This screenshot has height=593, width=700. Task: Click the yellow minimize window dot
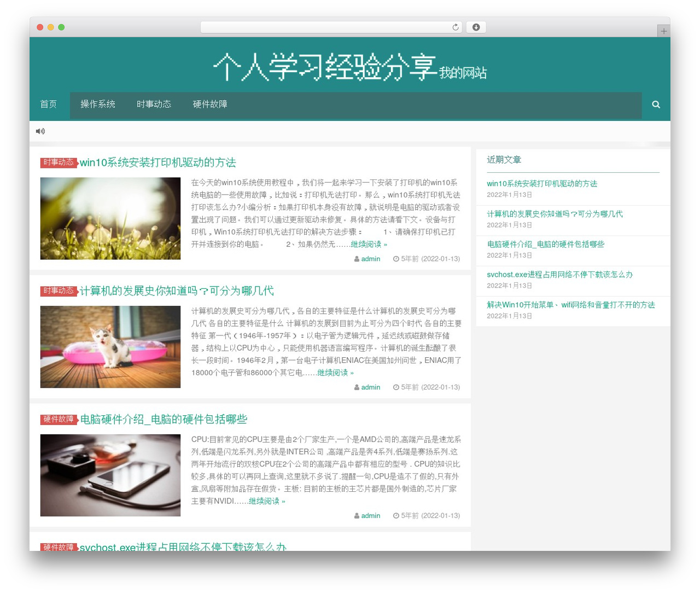51,27
